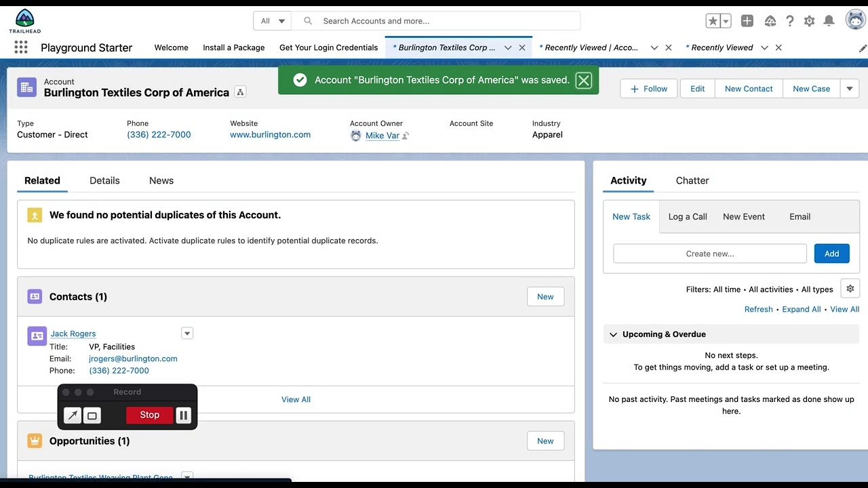Screen dimensions: 868x488
Task: Stop the screen recording
Action: pyautogui.click(x=149, y=415)
